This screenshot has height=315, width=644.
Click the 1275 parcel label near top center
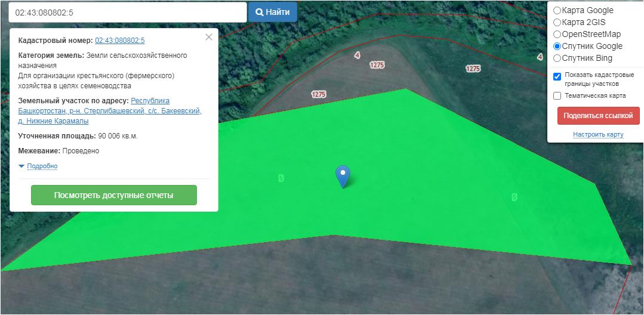pyautogui.click(x=377, y=65)
